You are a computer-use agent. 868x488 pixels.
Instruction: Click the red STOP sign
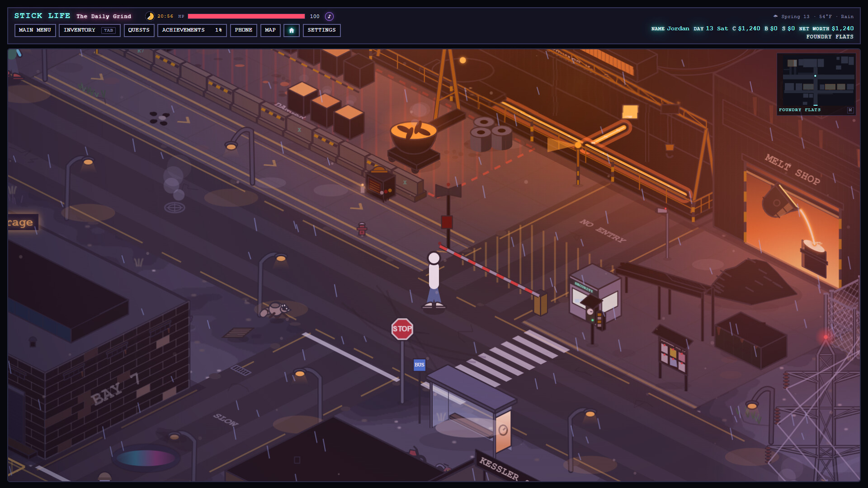(402, 329)
